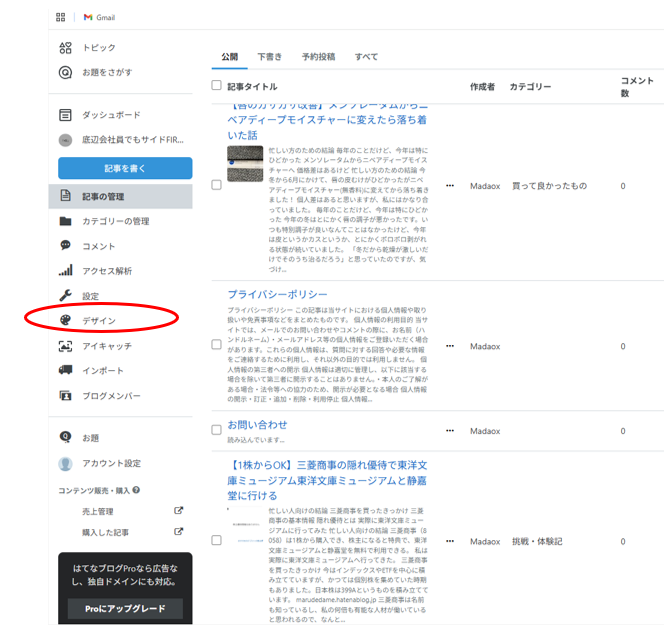
Task: Open the ニベアディープモイスチャー article title
Action: [327, 122]
